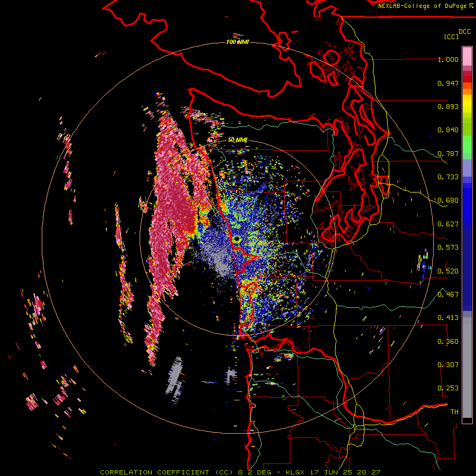Pick the light pink swatch atop color bar
The width and height of the screenshot is (476, 476).
click(x=467, y=57)
